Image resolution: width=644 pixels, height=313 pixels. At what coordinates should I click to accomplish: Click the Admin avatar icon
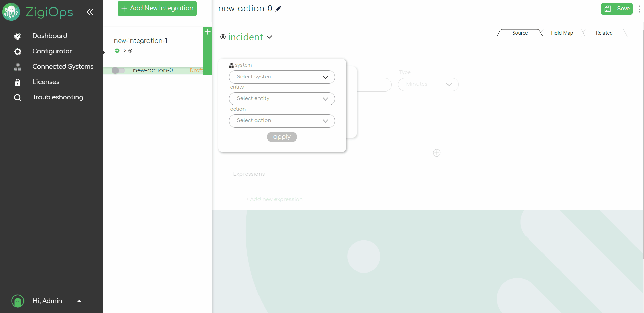tap(18, 301)
